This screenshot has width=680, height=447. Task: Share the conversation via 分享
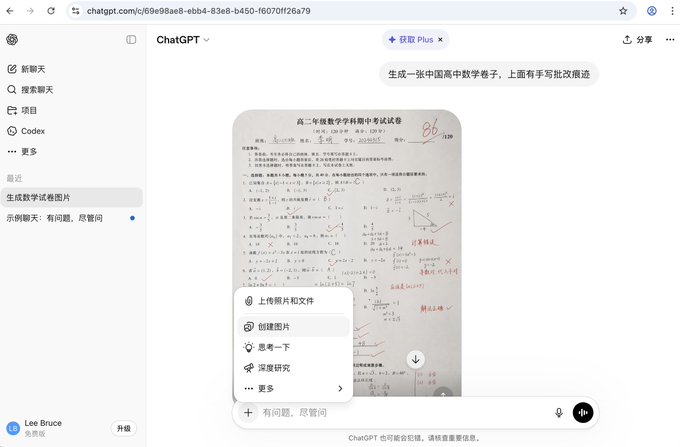[637, 40]
